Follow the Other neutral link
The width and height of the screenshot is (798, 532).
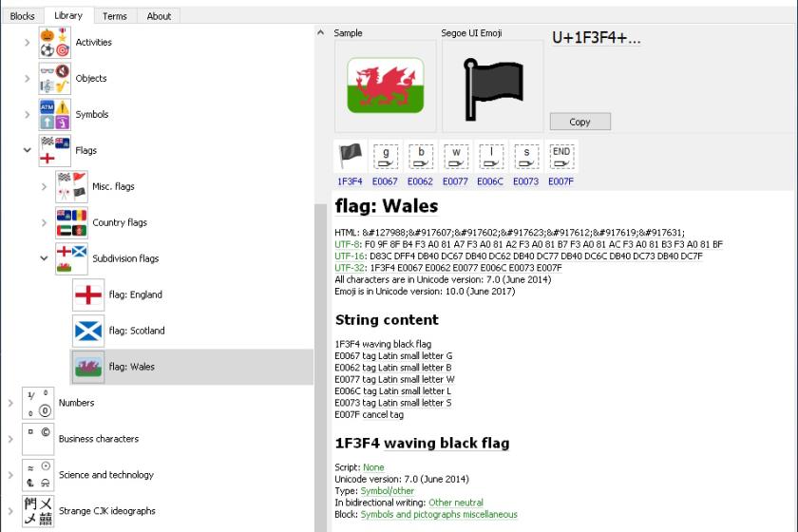point(456,503)
